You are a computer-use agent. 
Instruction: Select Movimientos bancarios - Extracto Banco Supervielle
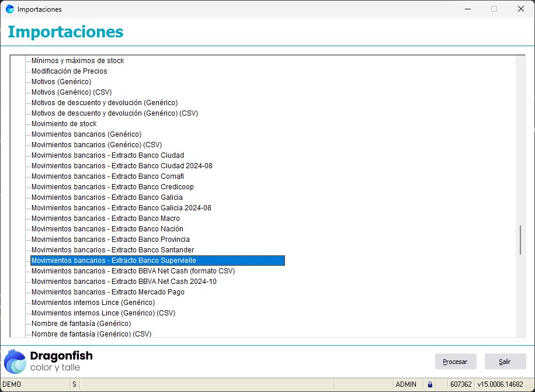coord(113,261)
